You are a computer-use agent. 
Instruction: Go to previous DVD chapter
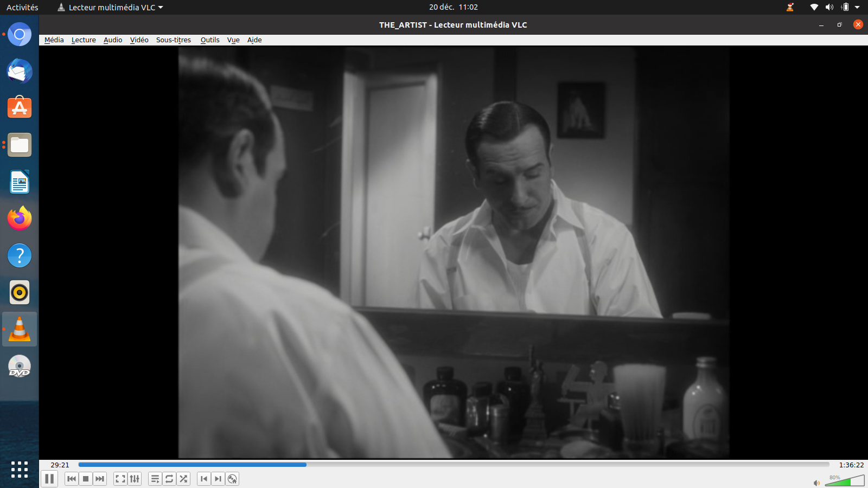[204, 479]
